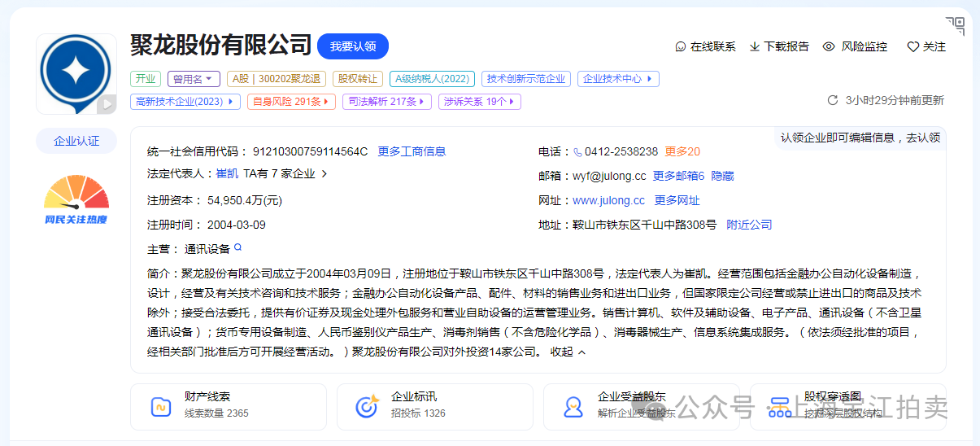Click the email wyf@julong.cc
The width and height of the screenshot is (980, 446).
click(609, 176)
